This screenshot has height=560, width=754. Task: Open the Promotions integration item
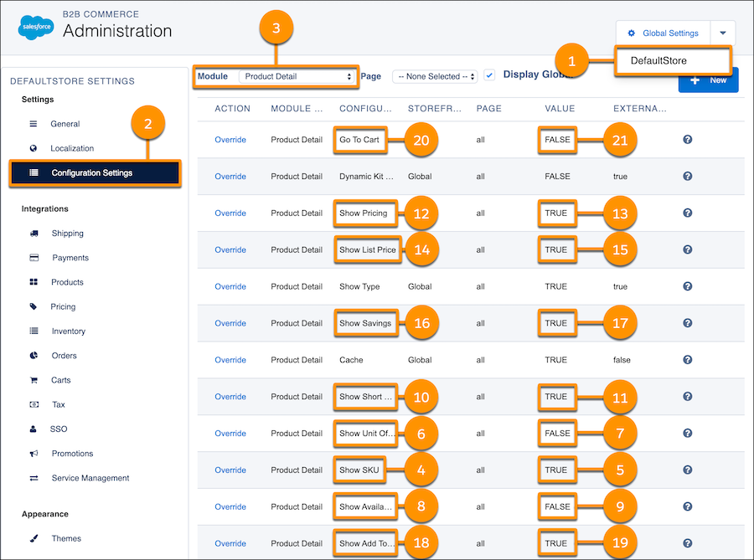pyautogui.click(x=73, y=454)
